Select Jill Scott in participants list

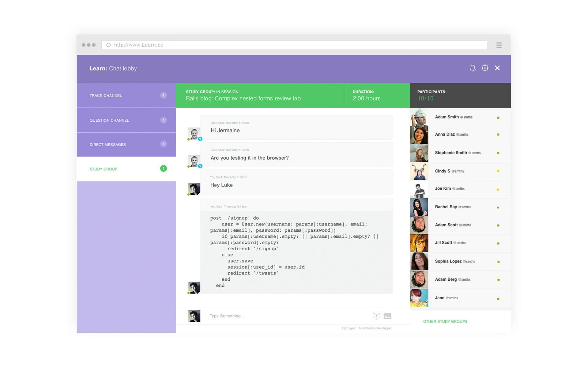pos(460,243)
